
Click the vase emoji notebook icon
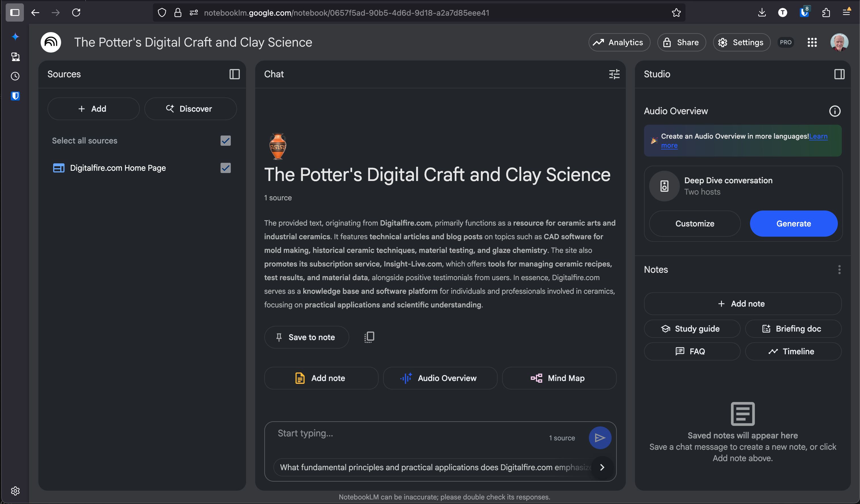coord(278,146)
